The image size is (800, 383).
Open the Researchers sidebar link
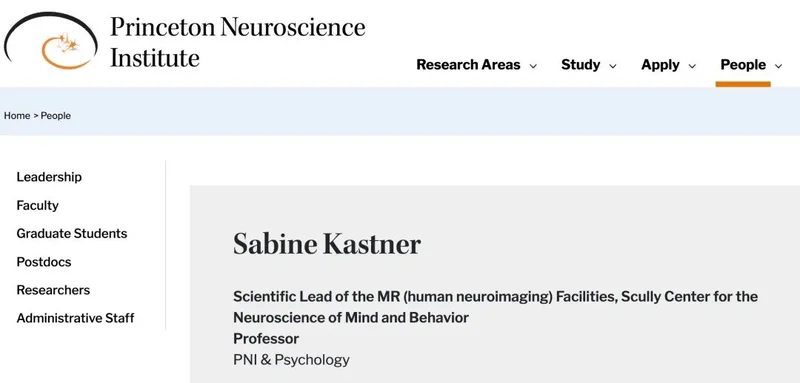(x=53, y=290)
